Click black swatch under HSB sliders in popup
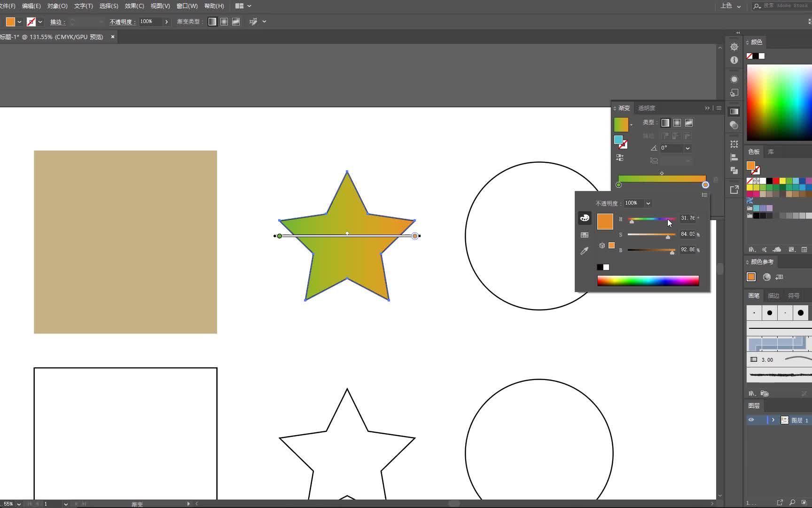 [600, 267]
